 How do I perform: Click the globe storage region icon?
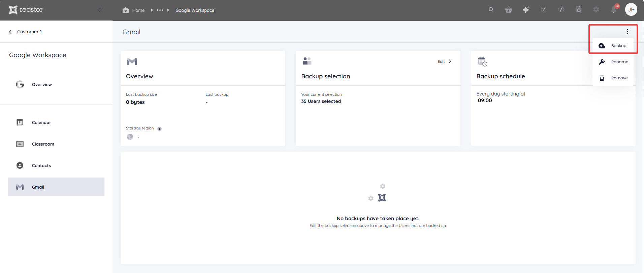[130, 137]
